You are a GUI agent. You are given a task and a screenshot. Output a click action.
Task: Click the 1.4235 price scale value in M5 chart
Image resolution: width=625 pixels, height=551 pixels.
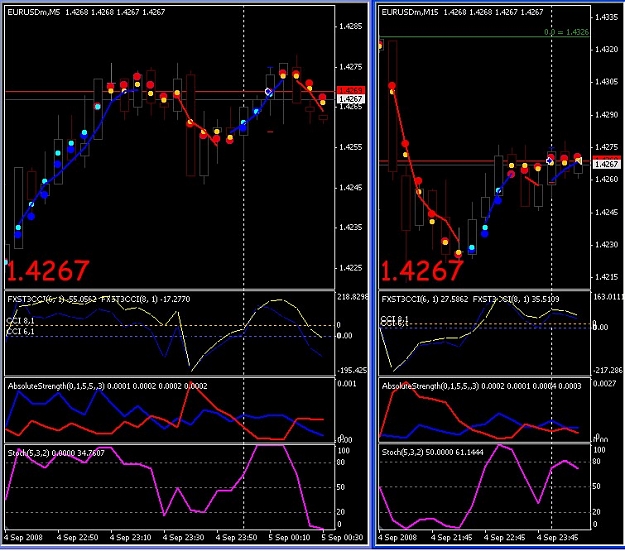pyautogui.click(x=351, y=227)
